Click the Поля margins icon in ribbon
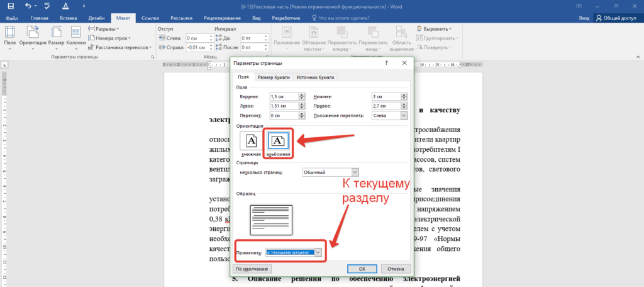 (x=9, y=37)
